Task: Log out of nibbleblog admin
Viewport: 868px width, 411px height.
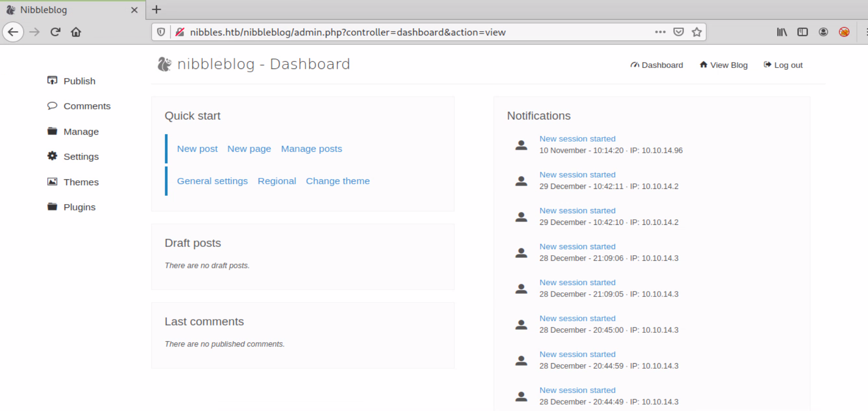Action: pos(783,65)
